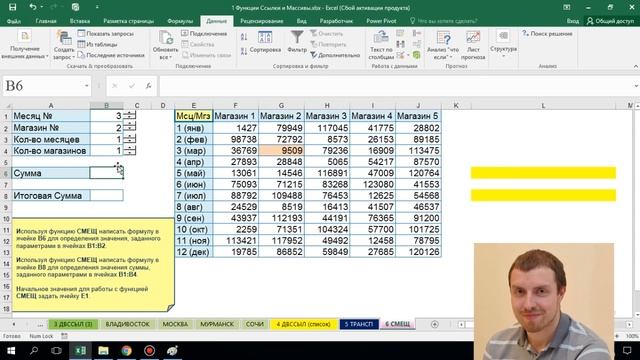Screen dimensions: 640x360
Task: Open the Сортировка dialog
Action: click(x=265, y=42)
